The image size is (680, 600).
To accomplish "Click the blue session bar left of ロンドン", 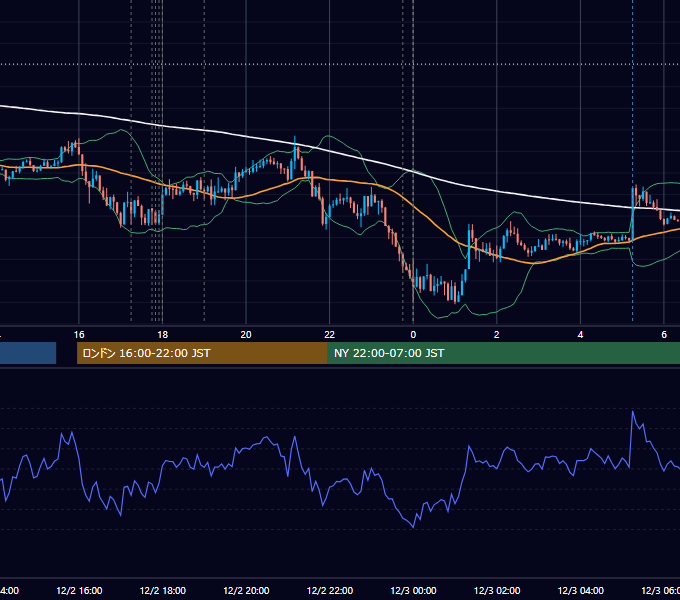I will coord(28,353).
